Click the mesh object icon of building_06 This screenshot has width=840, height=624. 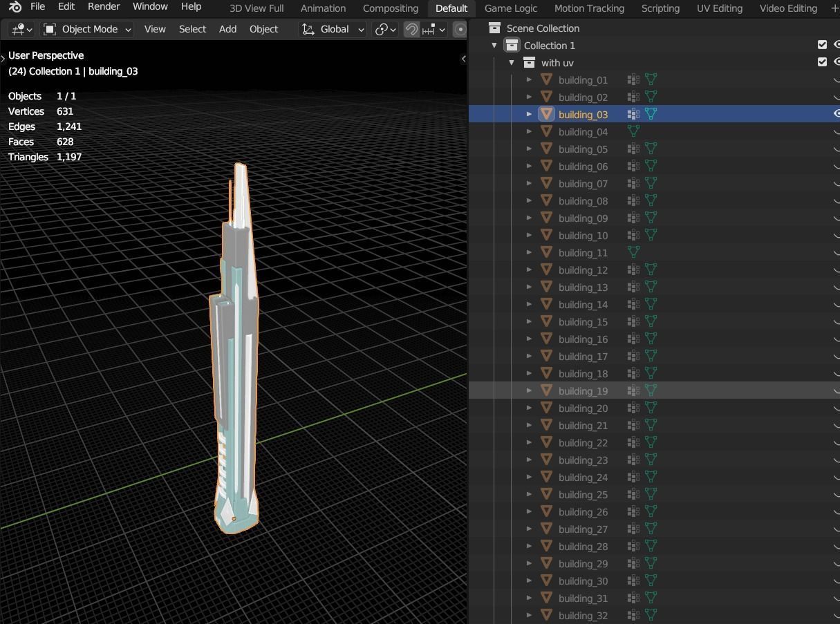coord(546,166)
